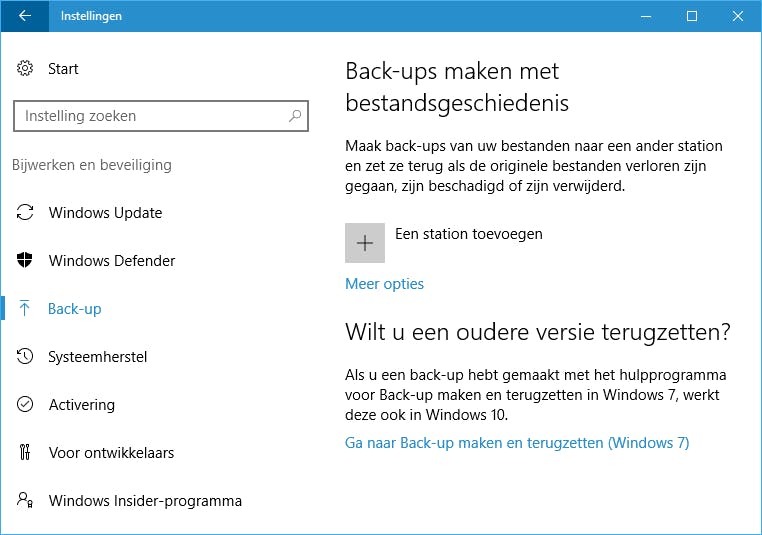Maximize the Instellingen window
Image resolution: width=762 pixels, height=535 pixels.
pos(691,16)
